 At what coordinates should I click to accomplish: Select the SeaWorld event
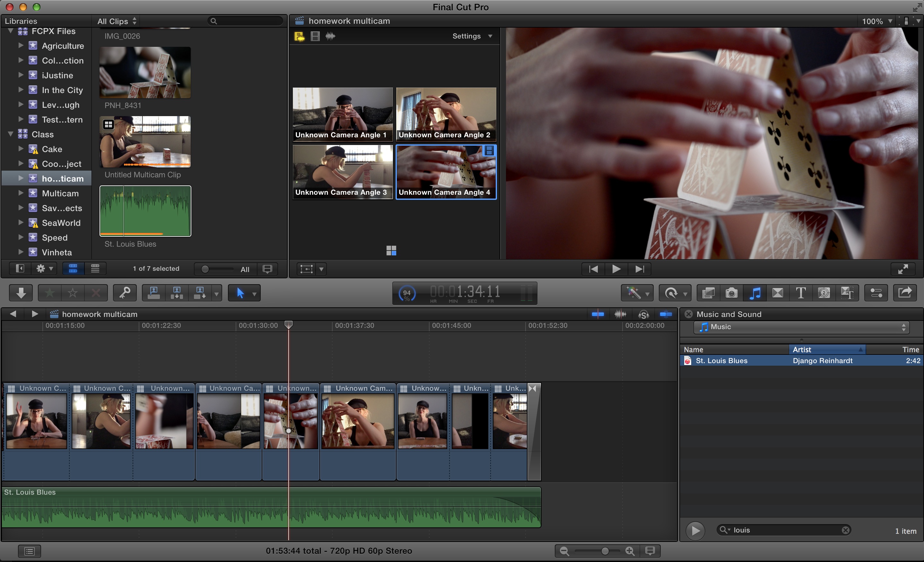[x=61, y=223]
